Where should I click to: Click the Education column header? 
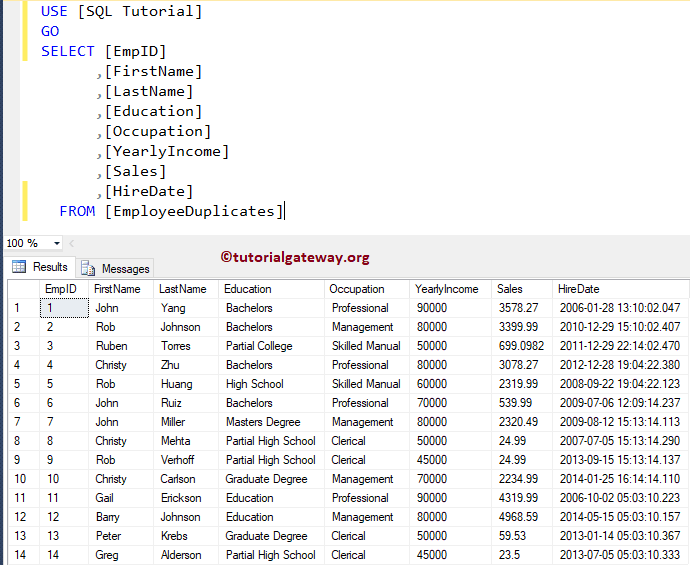248,289
